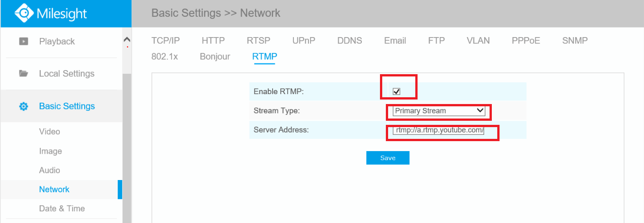This screenshot has width=644, height=223.
Task: Open the RTSP tab
Action: (x=258, y=41)
